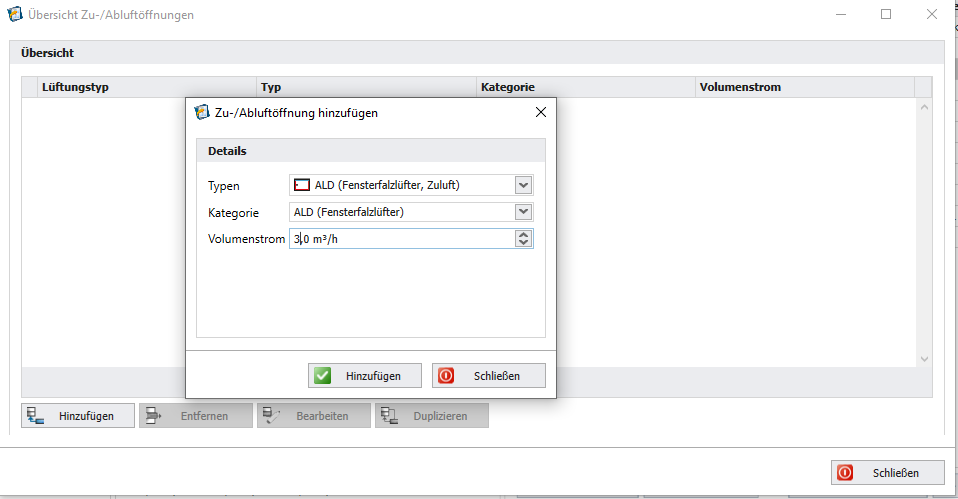Click the add-opening icon on bottom Hinzufügen button
The image size is (958, 499).
34,416
